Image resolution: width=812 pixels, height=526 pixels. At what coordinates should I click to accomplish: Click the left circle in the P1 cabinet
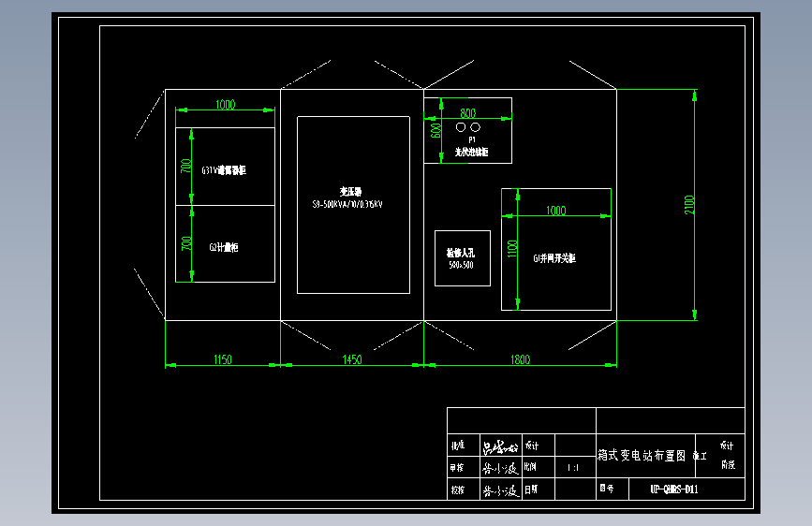461,127
